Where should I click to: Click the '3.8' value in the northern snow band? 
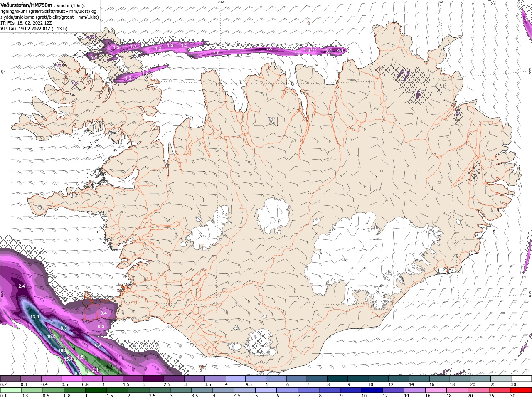coord(328,52)
